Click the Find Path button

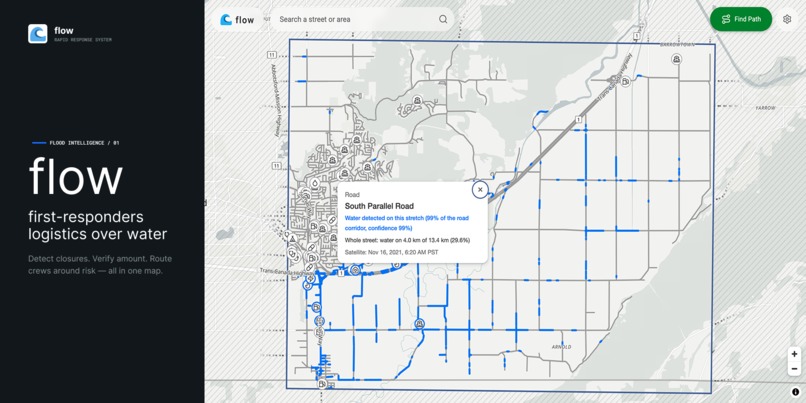(741, 19)
